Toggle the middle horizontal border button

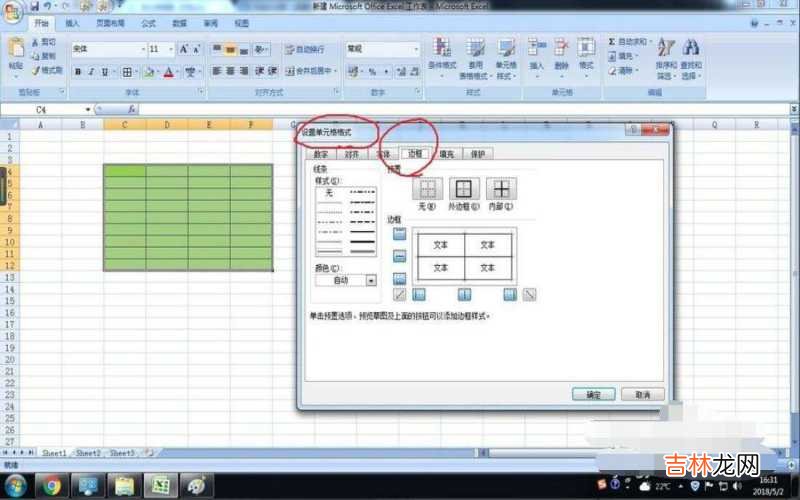pyautogui.click(x=399, y=256)
